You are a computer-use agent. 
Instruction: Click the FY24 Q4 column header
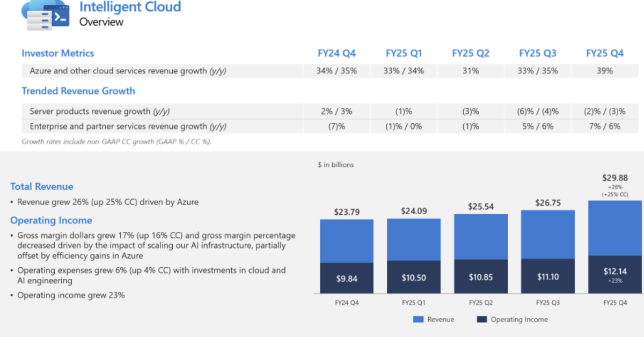tap(336, 53)
